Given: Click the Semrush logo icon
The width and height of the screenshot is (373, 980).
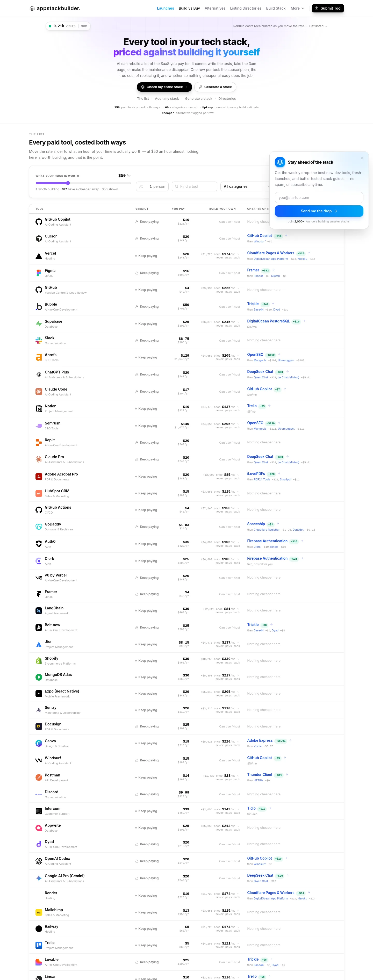Looking at the screenshot, I should (39, 426).
